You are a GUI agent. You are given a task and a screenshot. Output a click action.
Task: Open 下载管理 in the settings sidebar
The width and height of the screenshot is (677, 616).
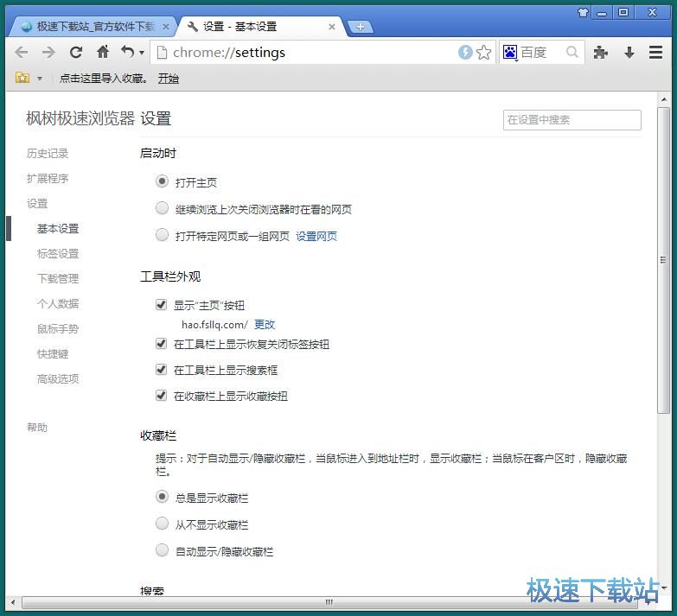(58, 279)
